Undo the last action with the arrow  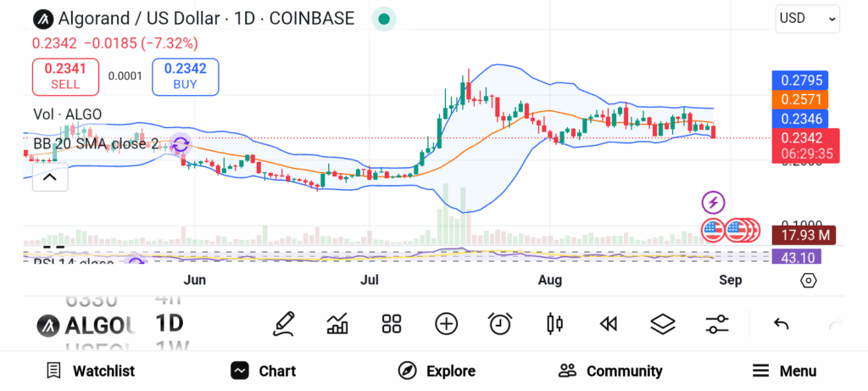[781, 324]
